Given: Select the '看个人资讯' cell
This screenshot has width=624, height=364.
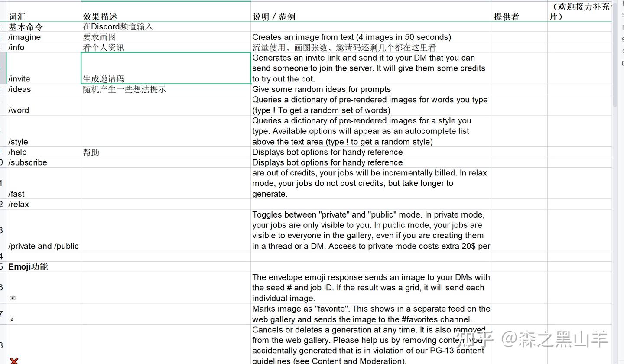Looking at the screenshot, I should click(166, 48).
